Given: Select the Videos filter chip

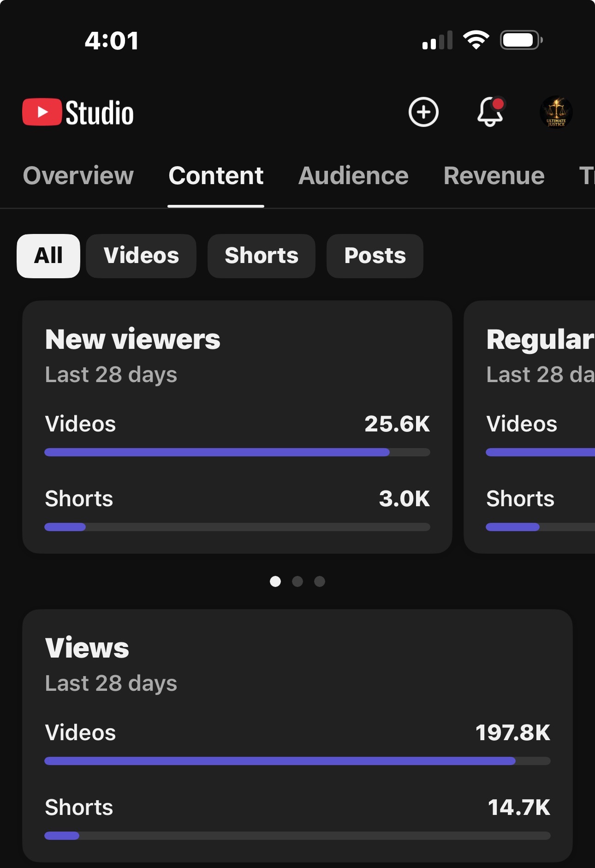Looking at the screenshot, I should tap(141, 256).
